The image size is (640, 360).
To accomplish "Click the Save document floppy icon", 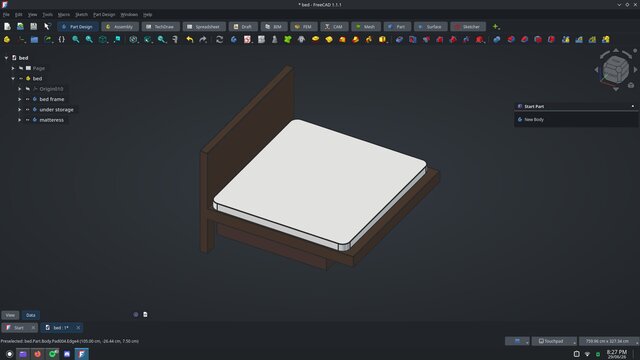I will [x=33, y=27].
